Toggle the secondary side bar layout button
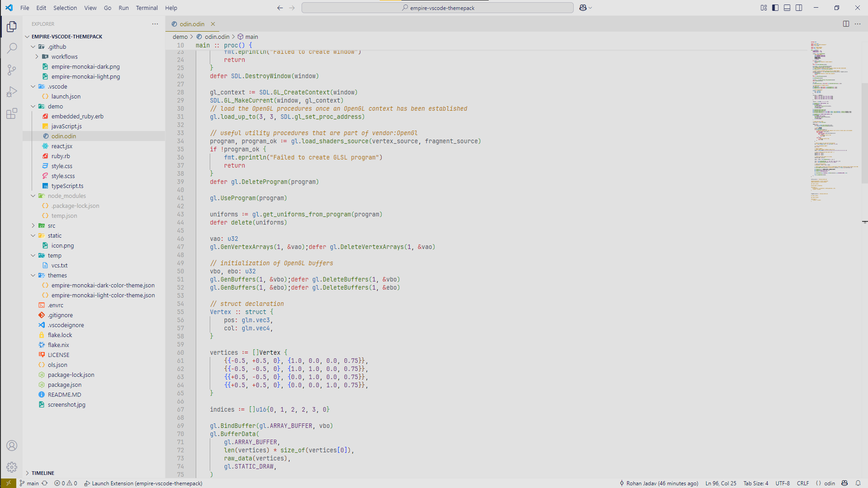The width and height of the screenshot is (868, 488). coord(799,8)
